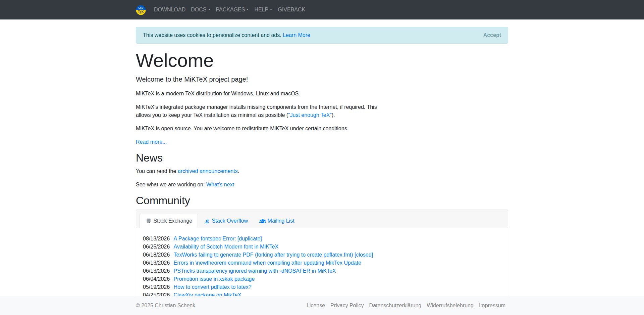Viewport: 644px width, 315px height.
Task: Open the Privacy Policy footer link
Action: (347, 305)
